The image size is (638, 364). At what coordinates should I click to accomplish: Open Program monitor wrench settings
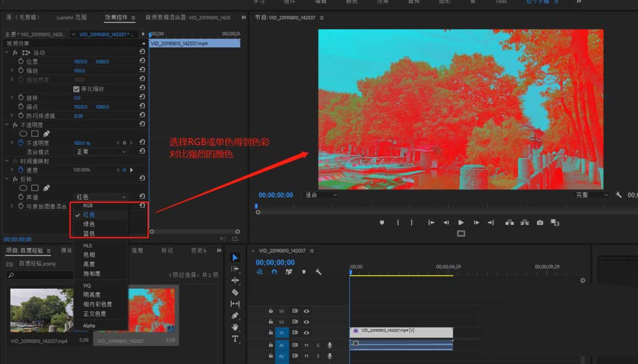[x=618, y=194]
